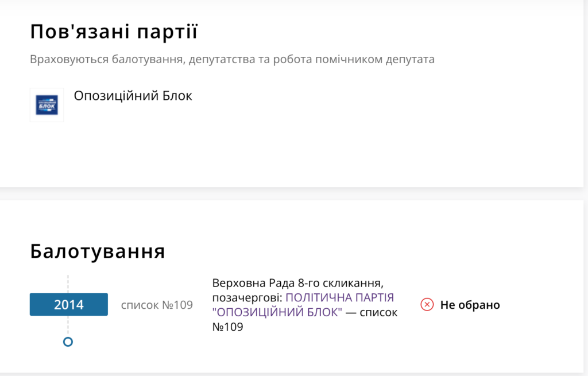The width and height of the screenshot is (588, 376).
Task: Click the "Враховуються балотування" subtitle text
Action: click(x=106, y=60)
